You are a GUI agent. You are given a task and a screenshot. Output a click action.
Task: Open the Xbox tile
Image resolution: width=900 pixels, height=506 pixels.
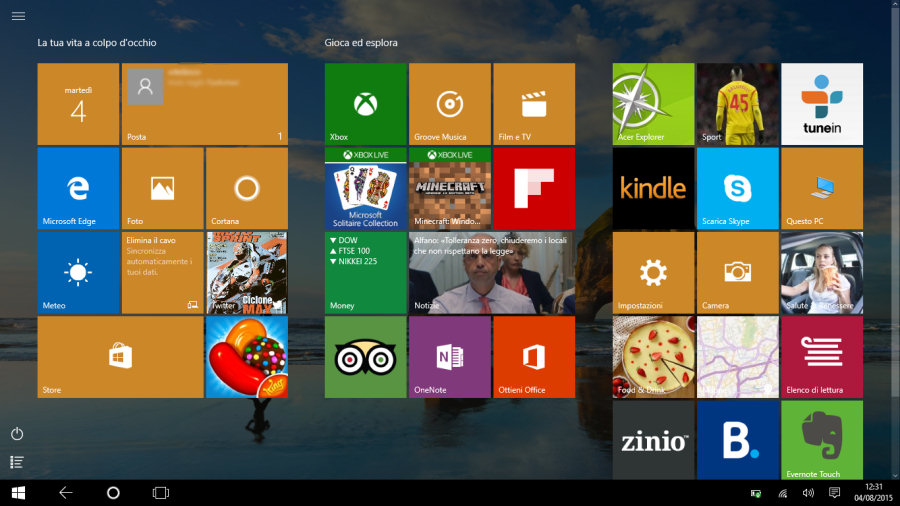(366, 104)
